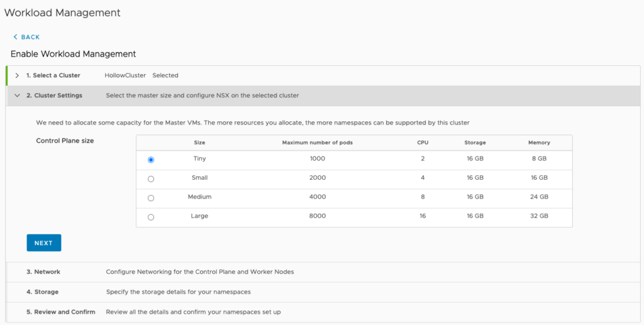This screenshot has width=644, height=325.
Task: Click the Medium row's 24 GB memory cell
Action: coord(539,197)
